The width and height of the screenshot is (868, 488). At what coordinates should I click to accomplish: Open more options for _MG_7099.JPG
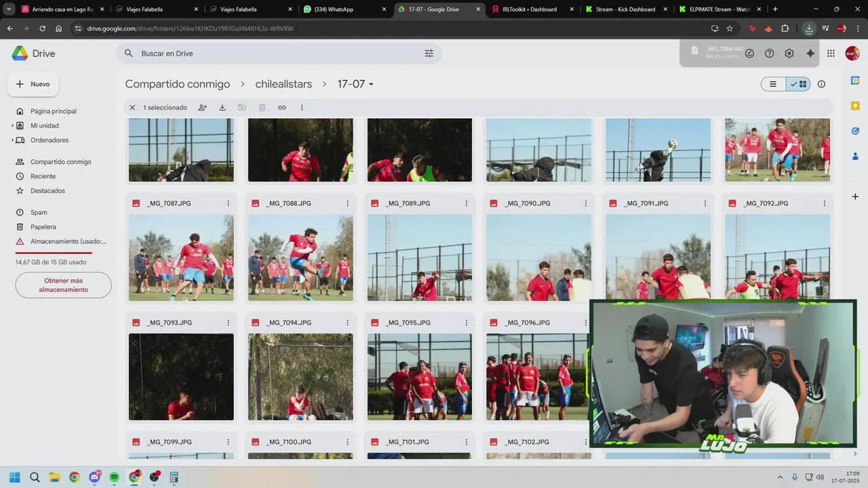pos(228,442)
